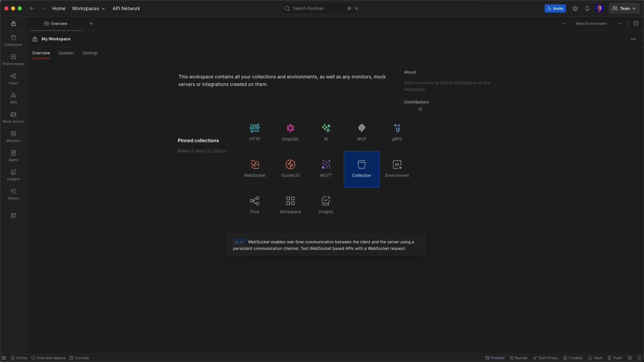The height and width of the screenshot is (362, 644).
Task: Add a new tab with plus
Action: (x=91, y=23)
